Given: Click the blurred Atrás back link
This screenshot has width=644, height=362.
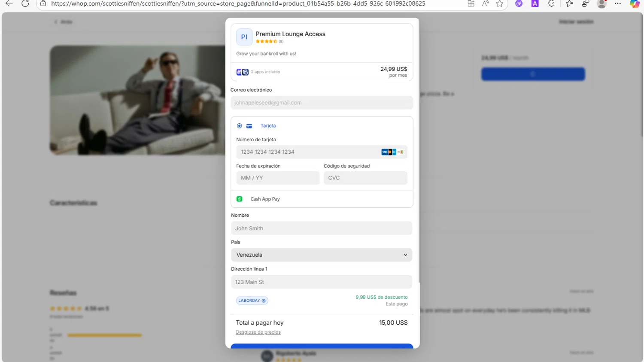Looking at the screenshot, I should tap(63, 22).
